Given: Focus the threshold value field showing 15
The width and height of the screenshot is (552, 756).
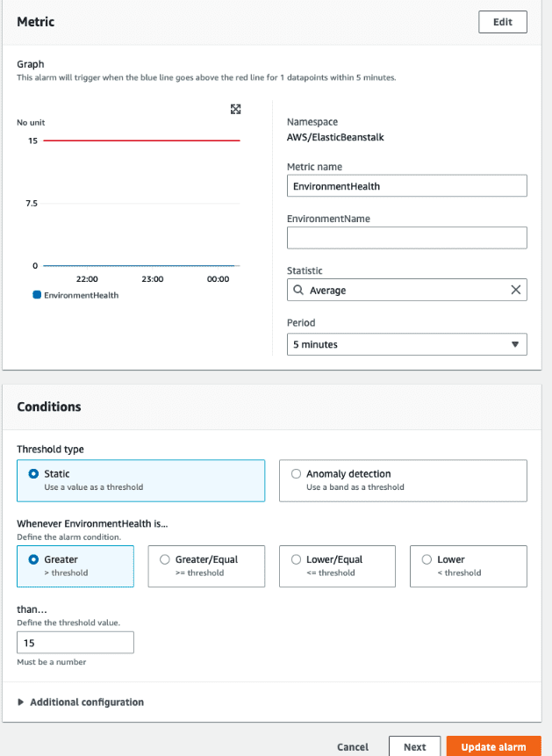Looking at the screenshot, I should pos(75,643).
